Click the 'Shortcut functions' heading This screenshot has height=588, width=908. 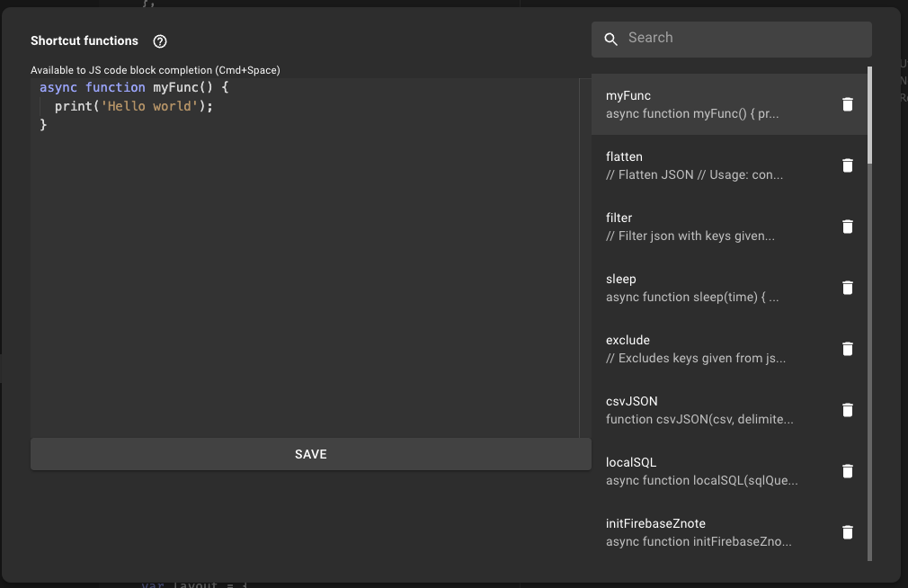(x=85, y=41)
